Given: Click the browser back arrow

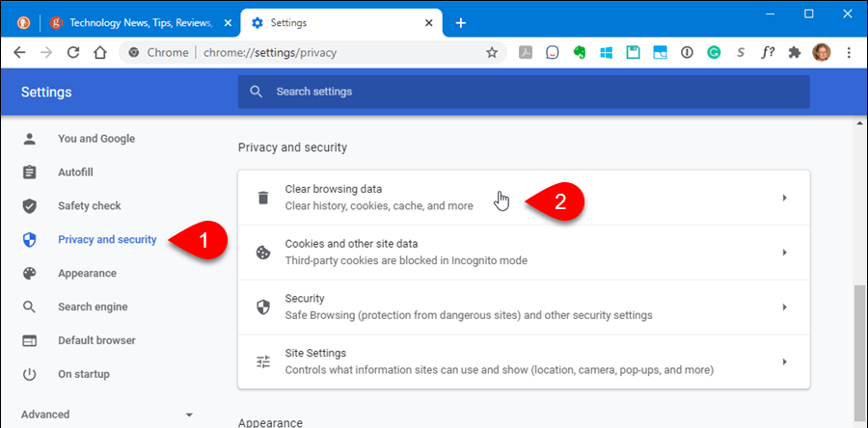Looking at the screenshot, I should (19, 52).
